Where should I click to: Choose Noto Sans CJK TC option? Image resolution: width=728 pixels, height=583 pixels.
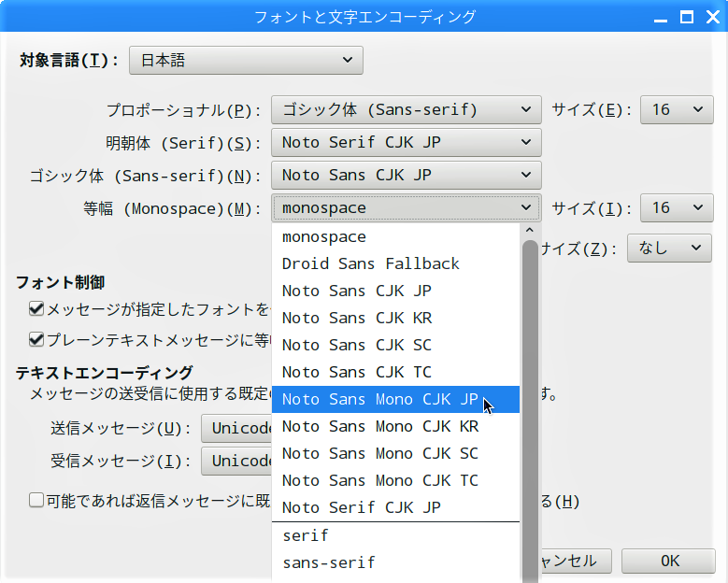395,372
